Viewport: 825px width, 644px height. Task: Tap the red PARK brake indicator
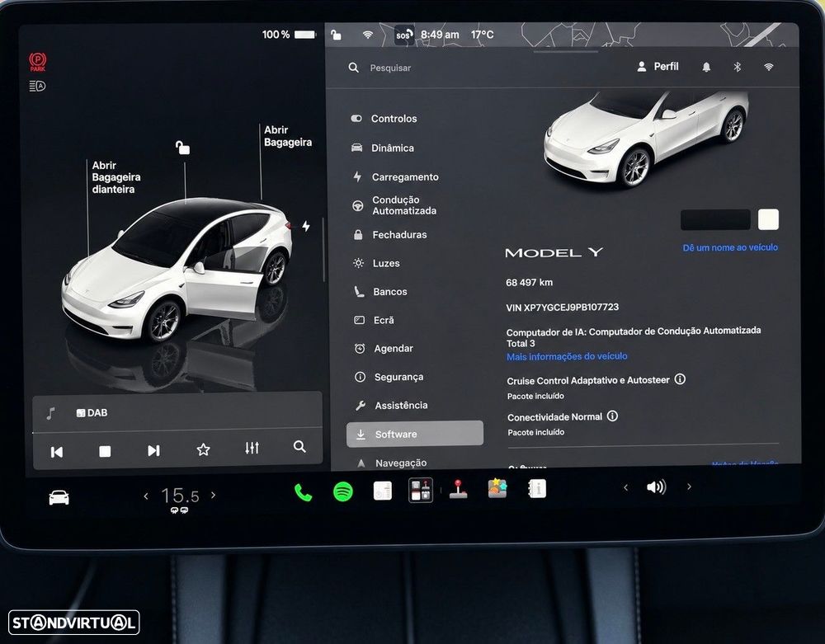click(x=37, y=62)
